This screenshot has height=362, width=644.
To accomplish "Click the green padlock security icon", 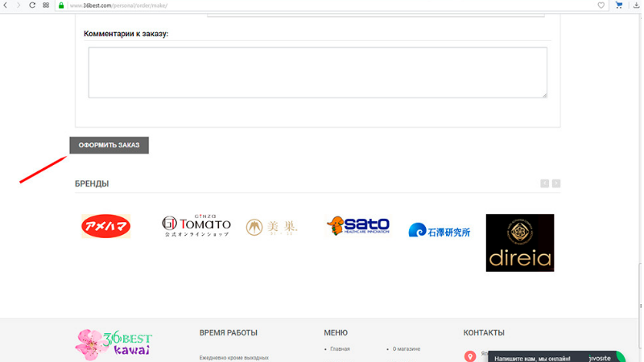I will tap(61, 6).
